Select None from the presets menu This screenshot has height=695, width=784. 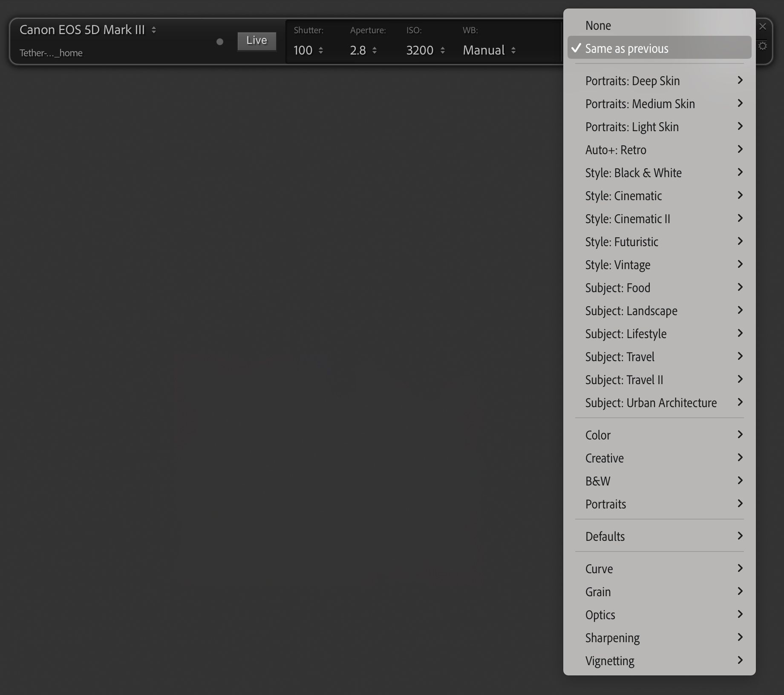point(598,26)
